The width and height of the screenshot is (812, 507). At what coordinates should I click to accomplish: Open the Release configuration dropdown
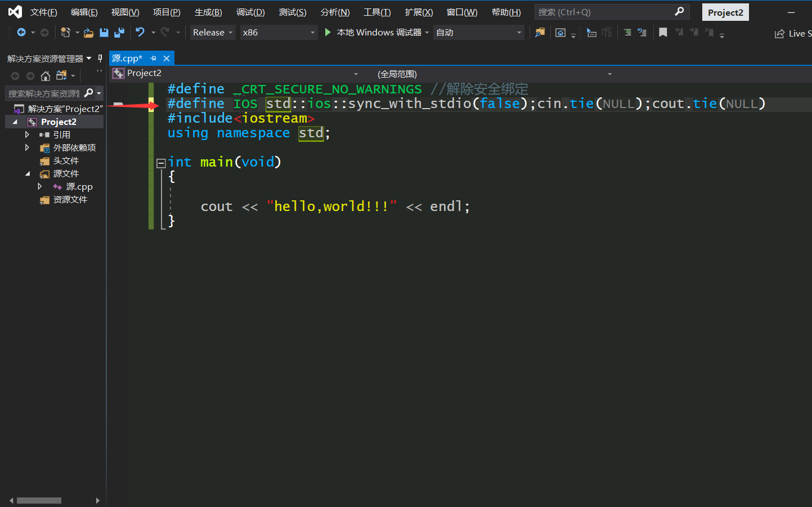point(213,33)
